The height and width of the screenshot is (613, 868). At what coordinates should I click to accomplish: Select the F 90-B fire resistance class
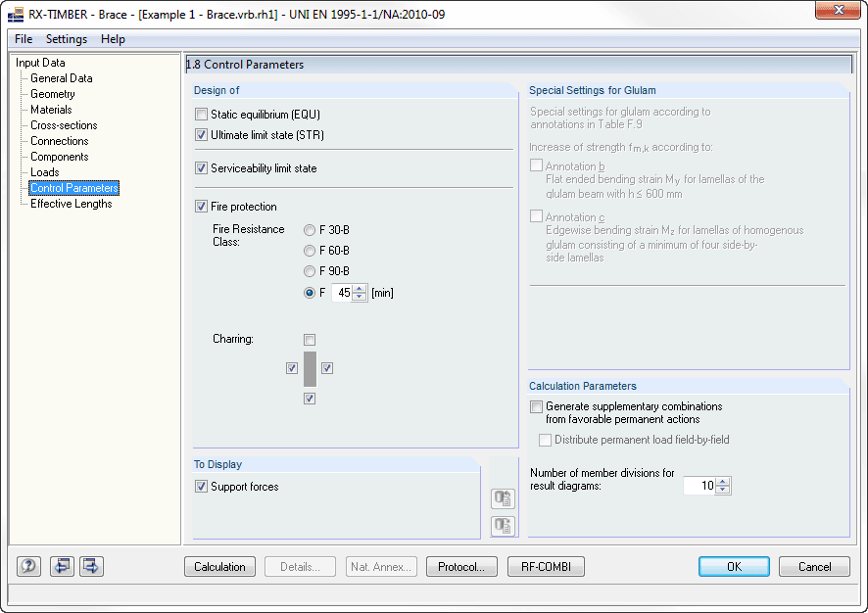(x=309, y=271)
